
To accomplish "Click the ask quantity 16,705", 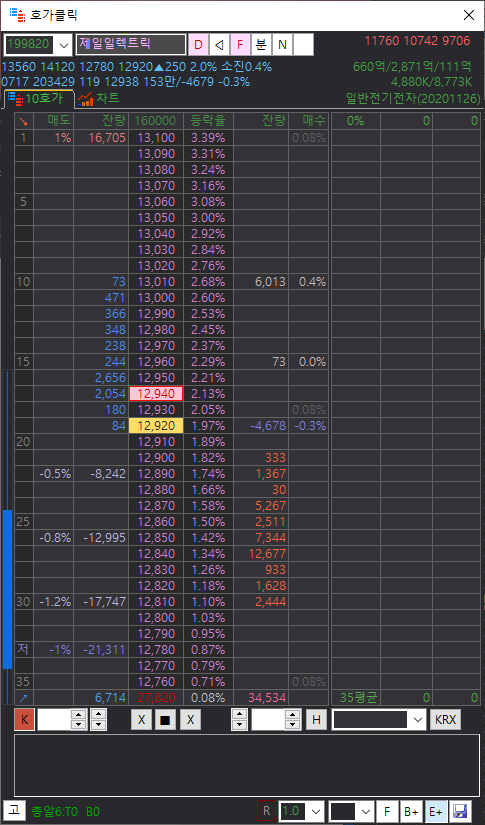I will pyautogui.click(x=108, y=138).
